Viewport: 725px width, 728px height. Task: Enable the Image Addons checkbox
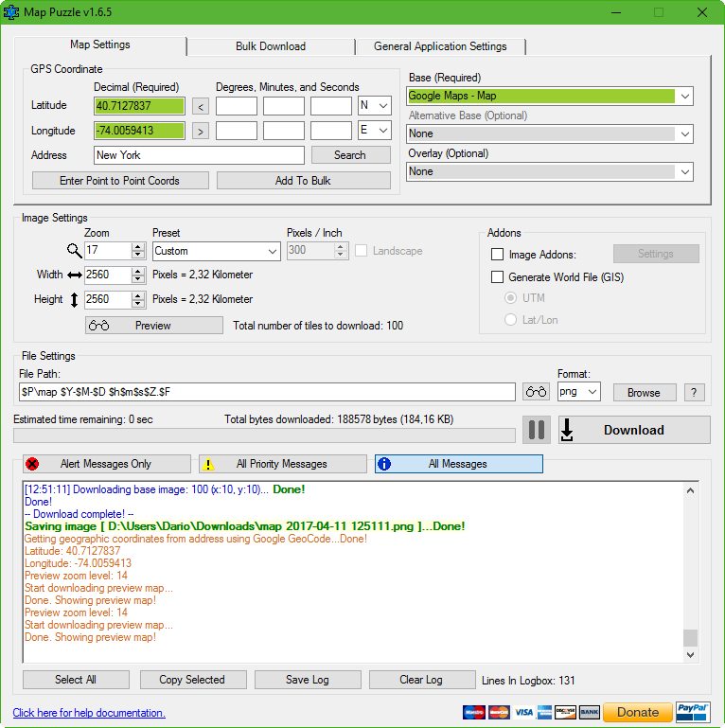click(498, 254)
